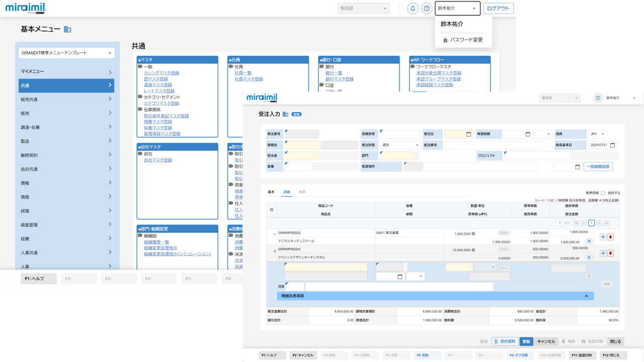Open calendar in the new detail entry row
644x362 pixels.
400,277
